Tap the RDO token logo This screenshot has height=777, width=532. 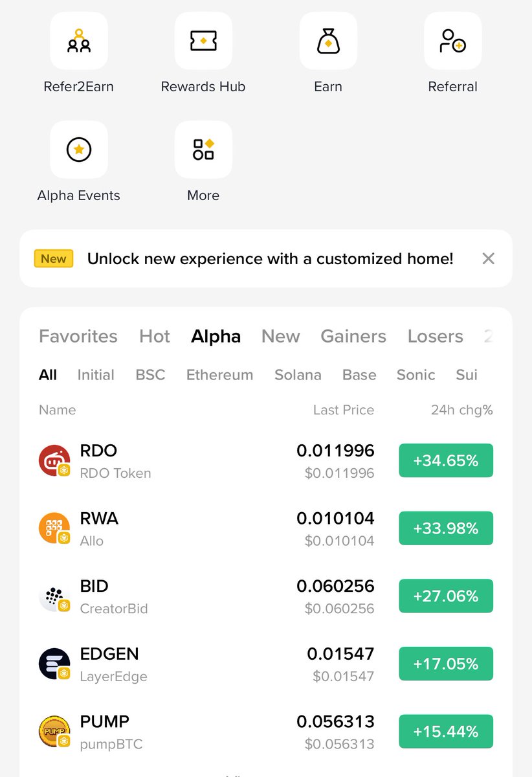(54, 461)
